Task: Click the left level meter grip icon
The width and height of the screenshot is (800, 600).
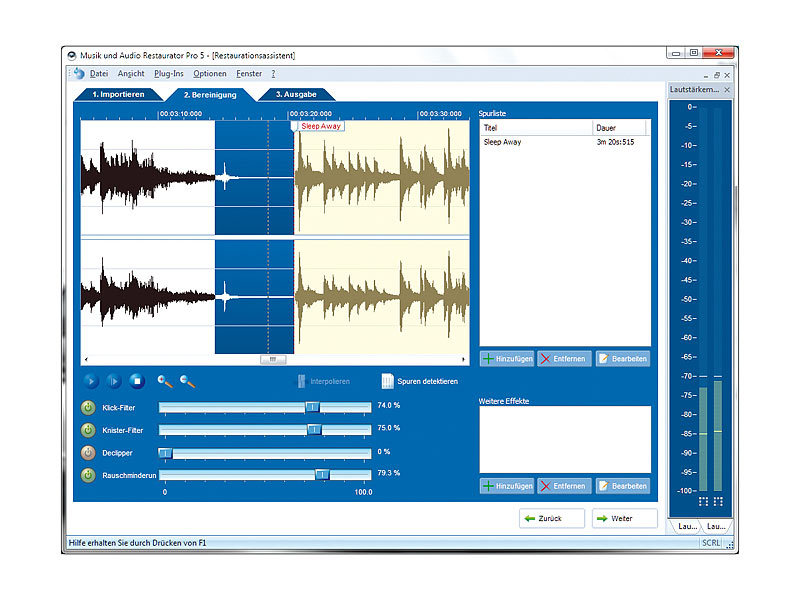Action: [703, 501]
